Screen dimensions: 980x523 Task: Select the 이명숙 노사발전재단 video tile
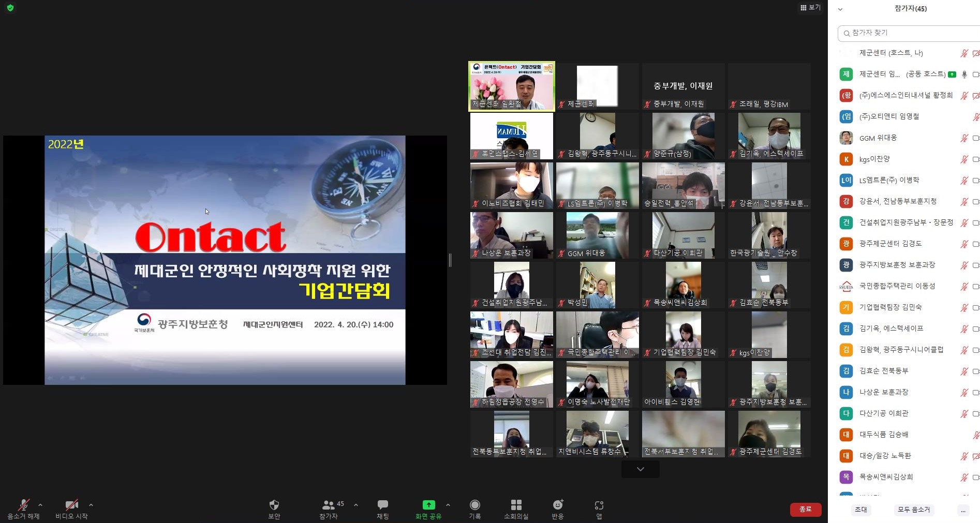(598, 384)
